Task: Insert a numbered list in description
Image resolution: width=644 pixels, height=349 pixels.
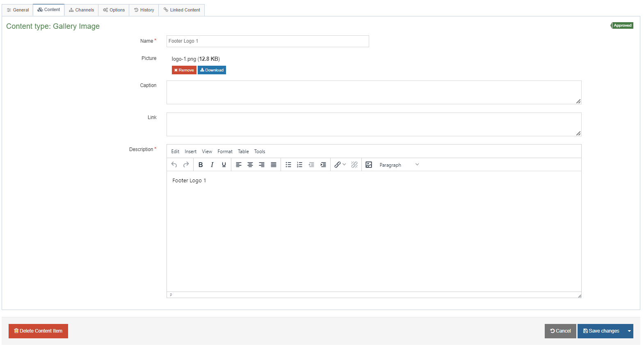Action: pos(300,165)
